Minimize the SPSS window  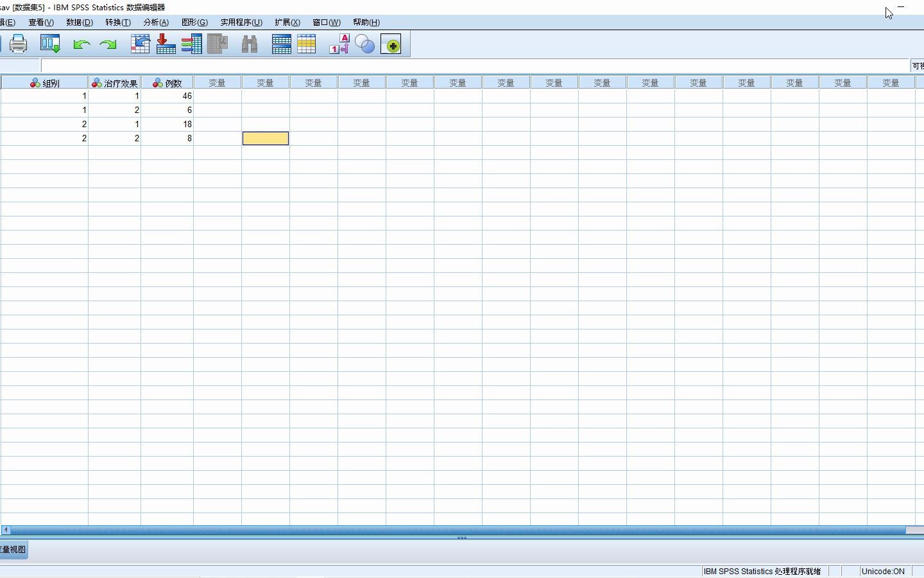tap(901, 6)
